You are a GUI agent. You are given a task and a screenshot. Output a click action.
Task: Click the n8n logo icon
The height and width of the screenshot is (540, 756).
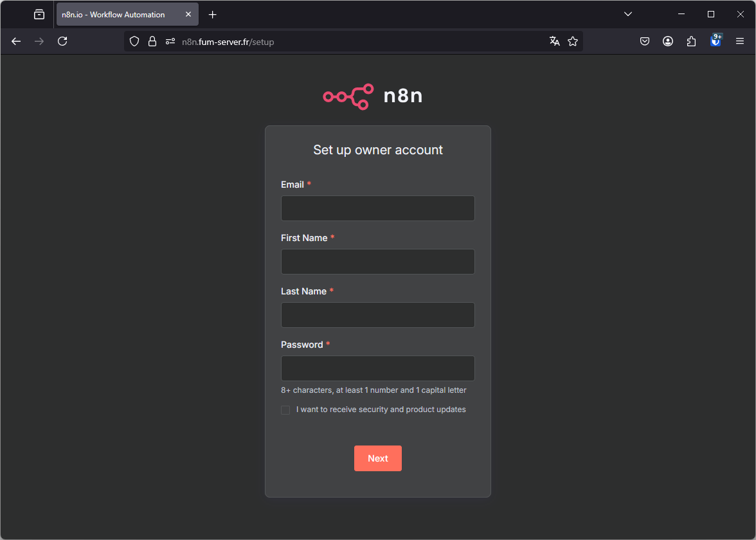pos(348,96)
